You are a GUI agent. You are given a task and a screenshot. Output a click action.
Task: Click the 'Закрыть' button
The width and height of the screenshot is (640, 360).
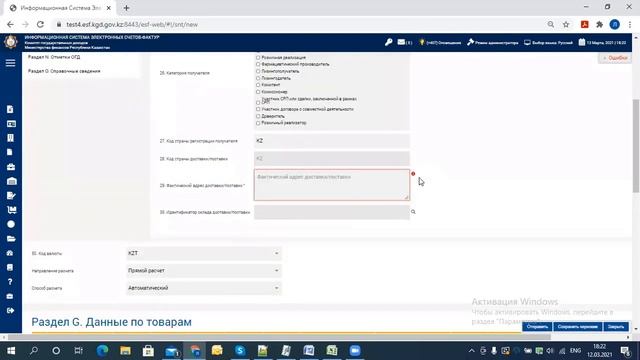[x=616, y=327]
